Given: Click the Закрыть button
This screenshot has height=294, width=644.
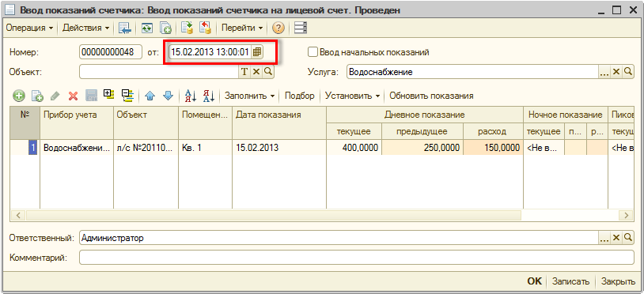Looking at the screenshot, I should 618,281.
